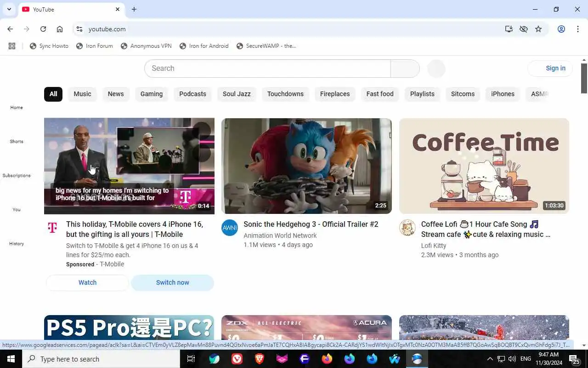This screenshot has height=368, width=588.
Task: Close the YouTube tab
Action: point(118,9)
